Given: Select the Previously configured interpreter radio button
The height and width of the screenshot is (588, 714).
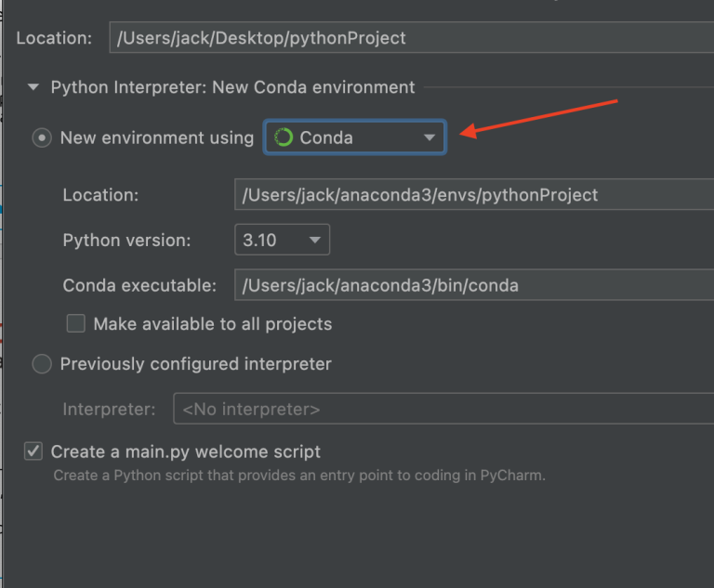Looking at the screenshot, I should 42,364.
